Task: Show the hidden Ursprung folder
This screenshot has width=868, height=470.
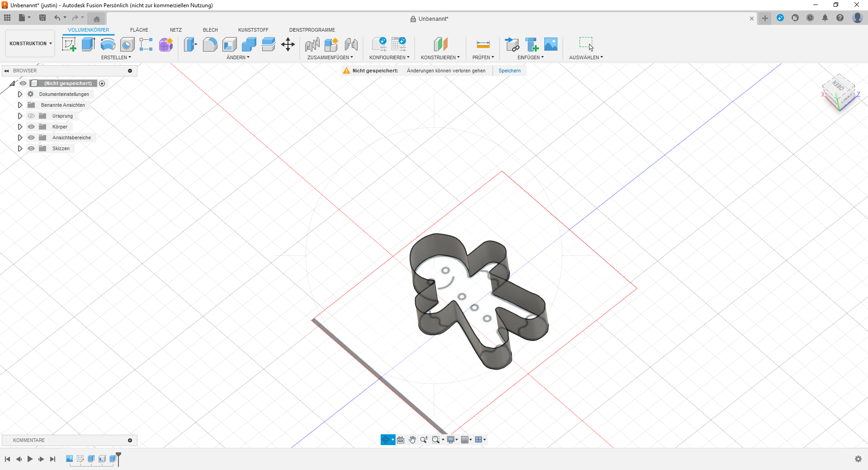Action: (x=31, y=116)
